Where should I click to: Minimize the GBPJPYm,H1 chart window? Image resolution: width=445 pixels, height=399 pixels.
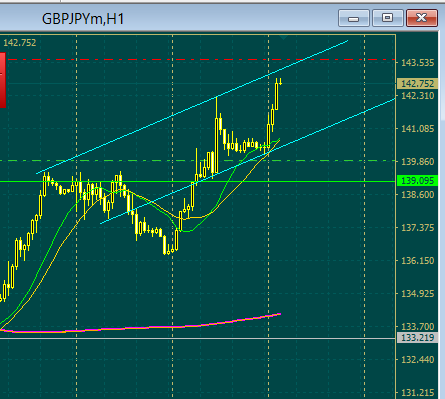(354, 18)
